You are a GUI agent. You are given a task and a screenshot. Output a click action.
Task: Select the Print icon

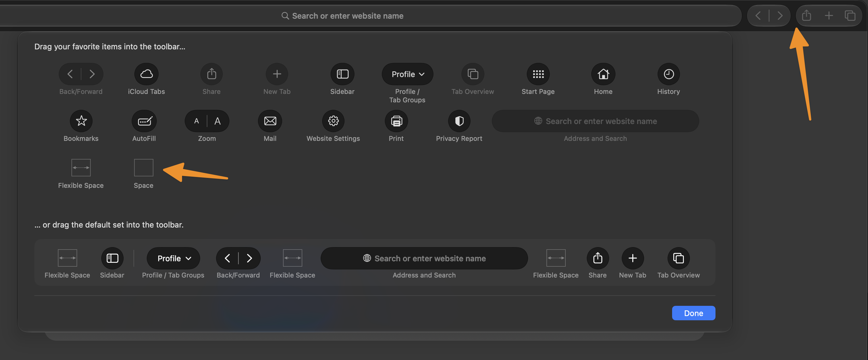point(396,121)
